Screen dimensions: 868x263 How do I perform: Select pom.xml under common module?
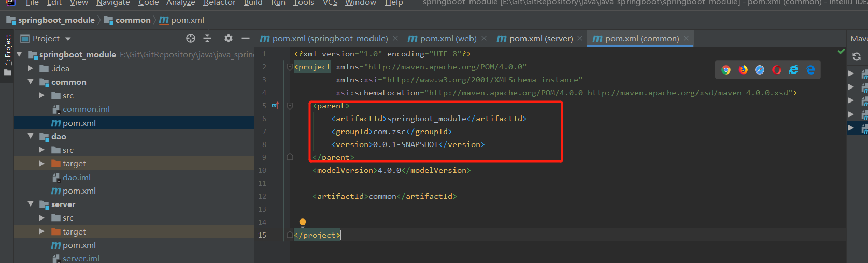(79, 123)
